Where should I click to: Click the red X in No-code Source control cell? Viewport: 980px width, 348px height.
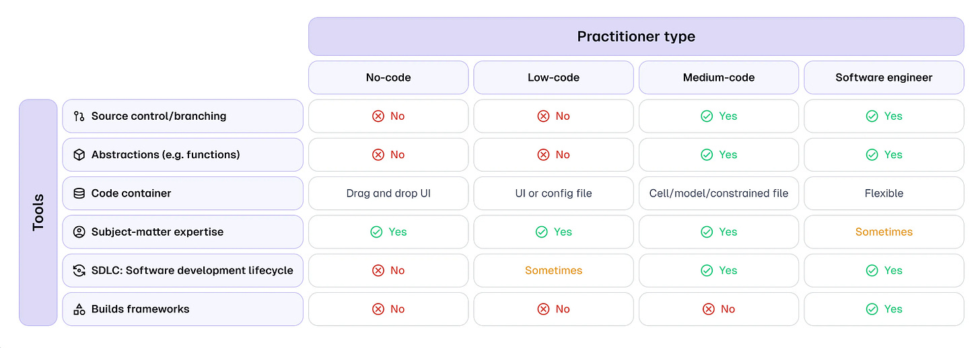(x=378, y=116)
